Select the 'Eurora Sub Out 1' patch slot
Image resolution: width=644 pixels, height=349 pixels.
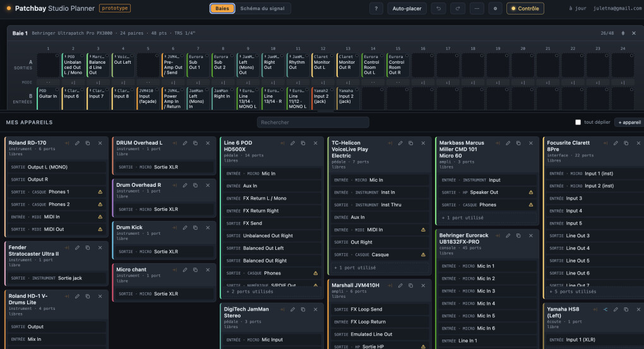coord(198,65)
